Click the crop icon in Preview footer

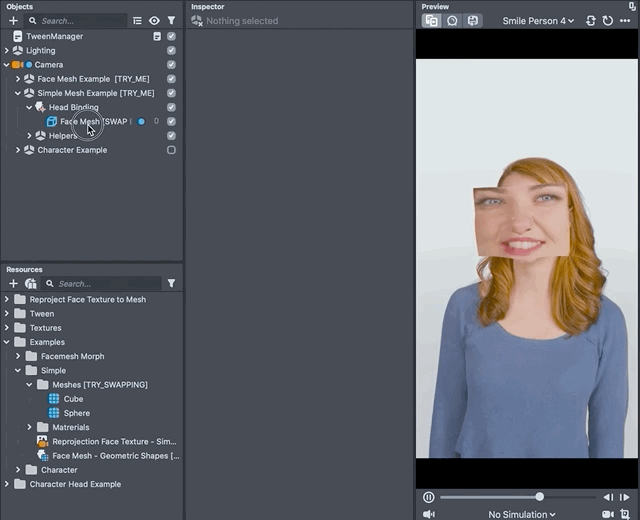pyautogui.click(x=626, y=514)
